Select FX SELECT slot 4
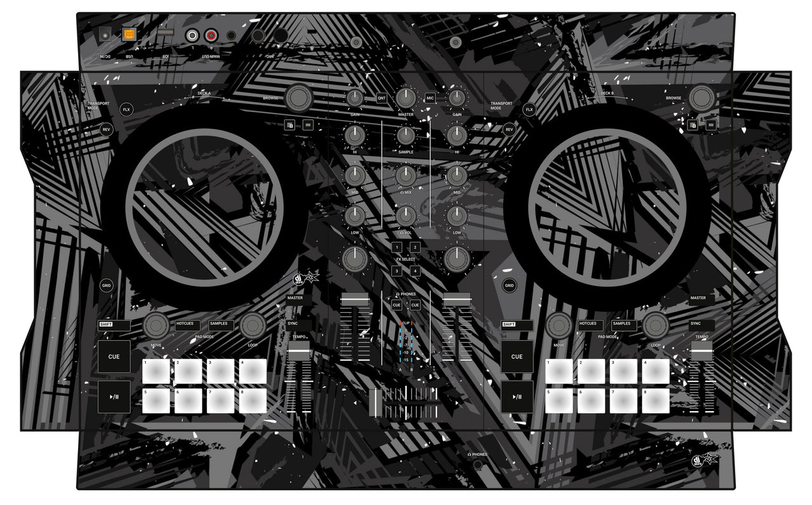812x505 pixels. [x=416, y=271]
